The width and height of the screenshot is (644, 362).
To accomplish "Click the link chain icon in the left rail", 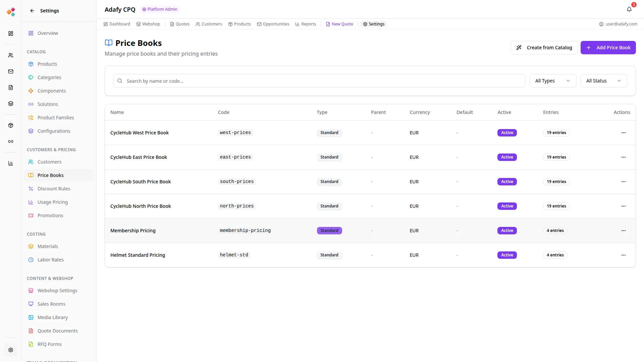I will 11,141.
